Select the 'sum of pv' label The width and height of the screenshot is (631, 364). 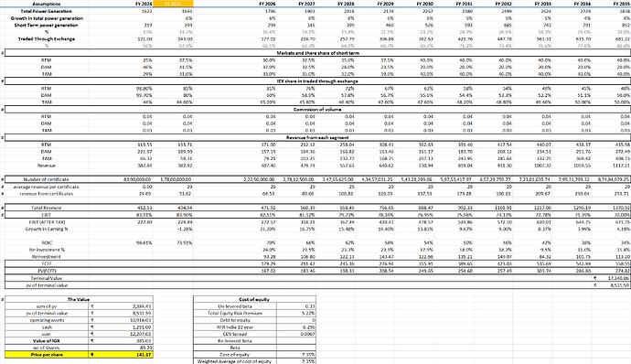click(47, 306)
